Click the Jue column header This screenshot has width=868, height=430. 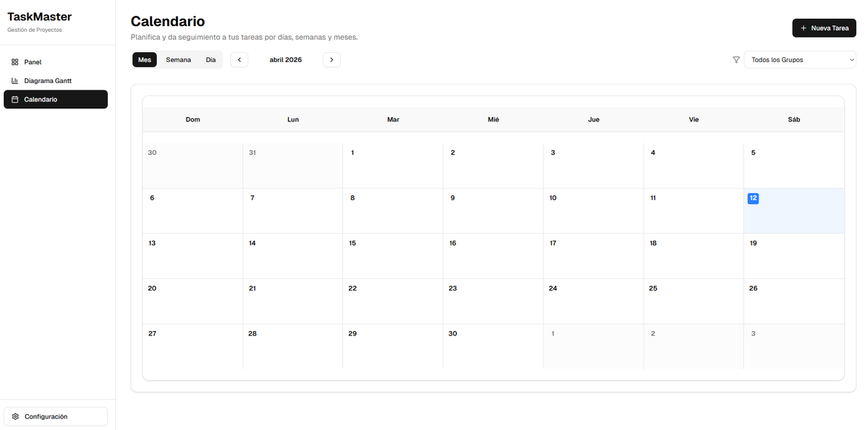pyautogui.click(x=593, y=119)
